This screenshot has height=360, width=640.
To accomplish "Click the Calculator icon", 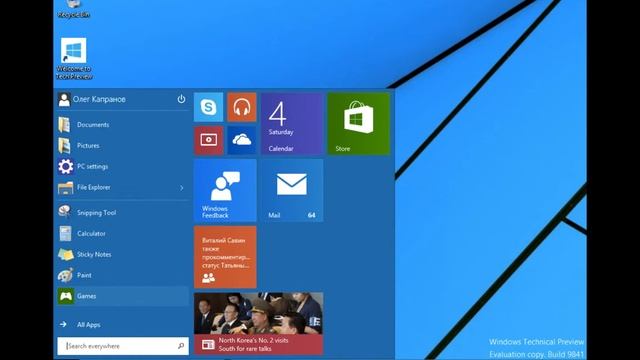I will 65,233.
